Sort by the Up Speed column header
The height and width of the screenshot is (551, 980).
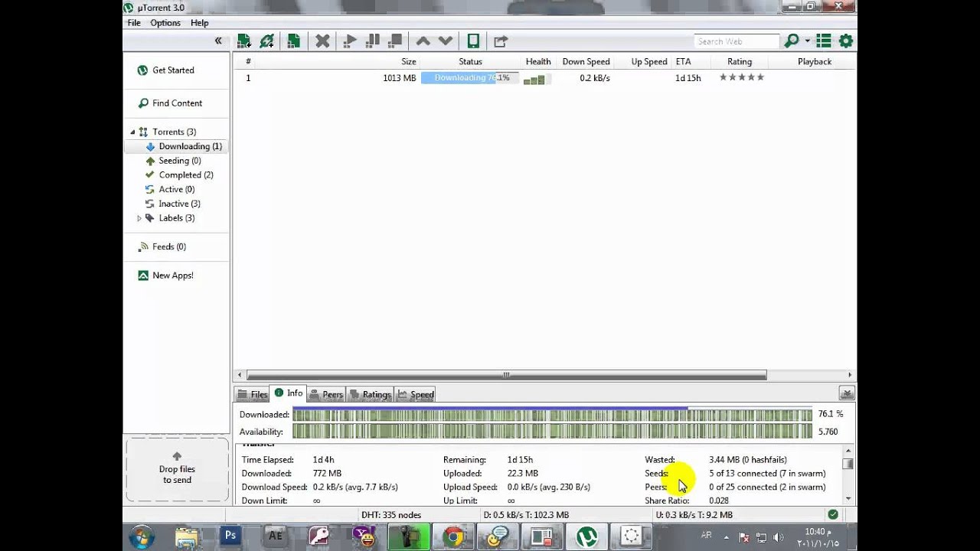coord(649,61)
